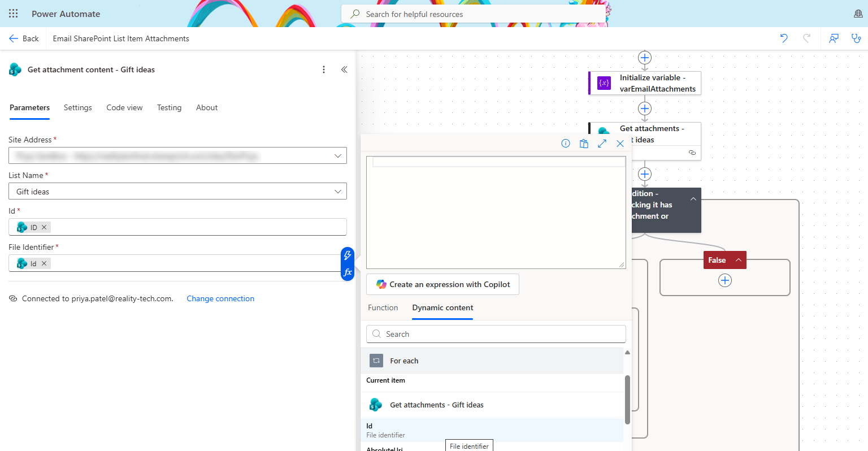The height and width of the screenshot is (451, 868).
Task: Select the Dynamic content tab
Action: pos(442,307)
